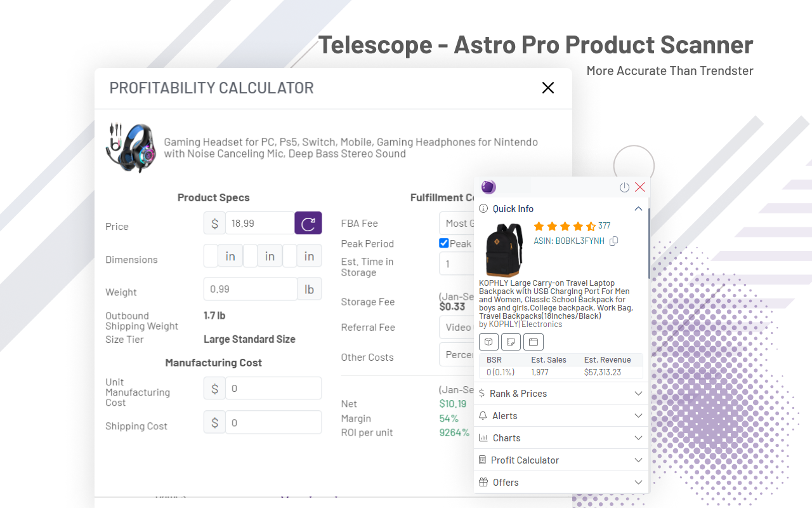Click the Shipping Cost input field
This screenshot has width=812, height=508.
[x=273, y=422]
